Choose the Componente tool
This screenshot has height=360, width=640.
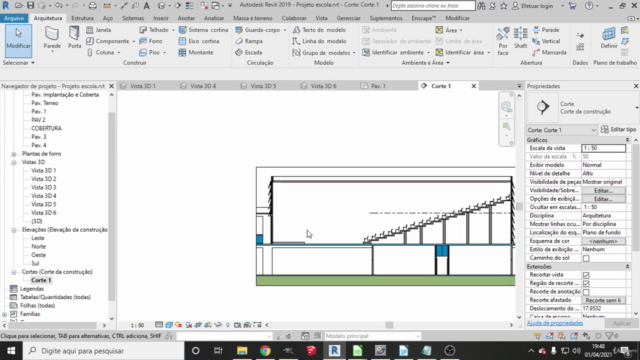pos(108,41)
